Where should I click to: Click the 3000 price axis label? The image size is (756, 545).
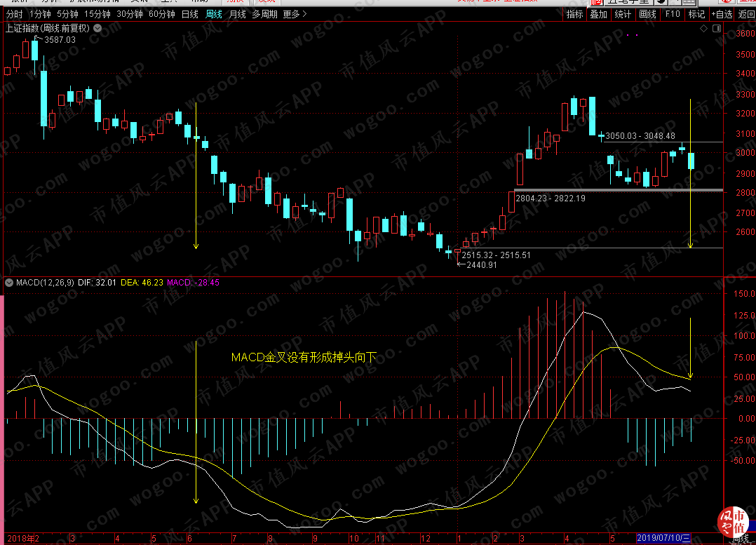point(745,153)
